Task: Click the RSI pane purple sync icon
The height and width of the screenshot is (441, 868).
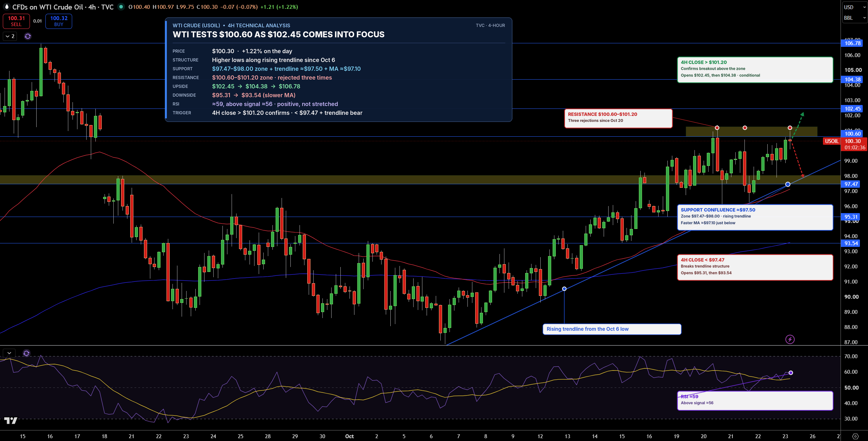Action: point(26,353)
